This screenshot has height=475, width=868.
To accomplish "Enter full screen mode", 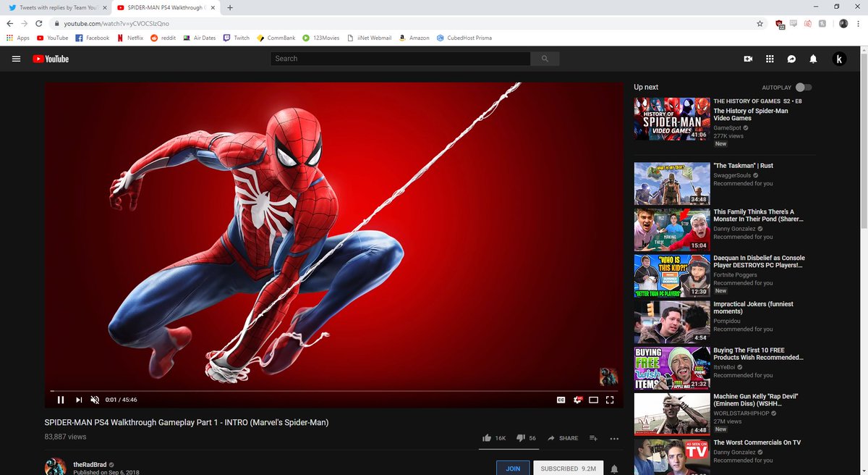I will pyautogui.click(x=610, y=400).
